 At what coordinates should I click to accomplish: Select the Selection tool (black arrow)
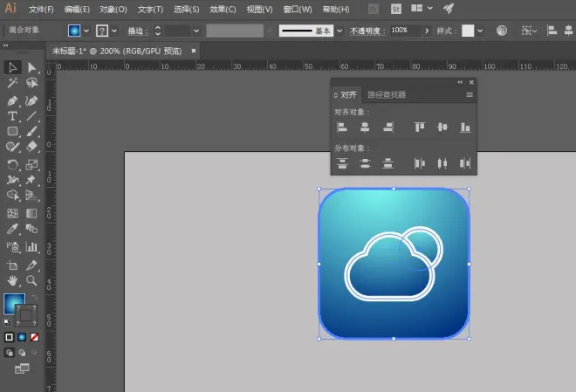point(12,67)
